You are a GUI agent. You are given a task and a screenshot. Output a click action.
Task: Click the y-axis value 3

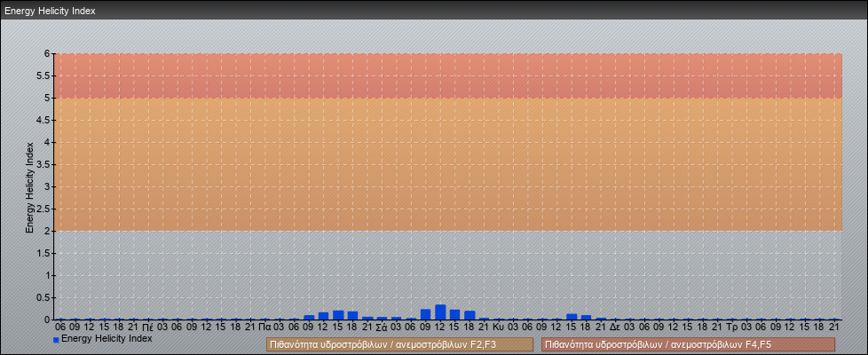click(48, 186)
